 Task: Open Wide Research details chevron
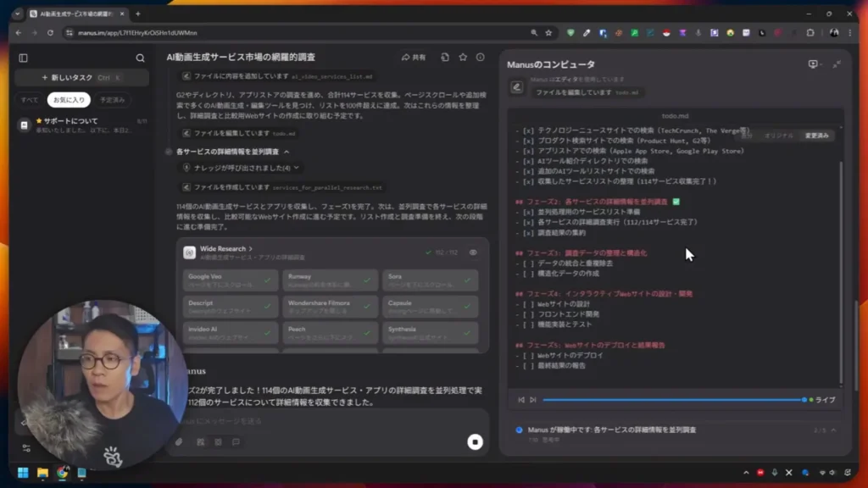pyautogui.click(x=251, y=249)
